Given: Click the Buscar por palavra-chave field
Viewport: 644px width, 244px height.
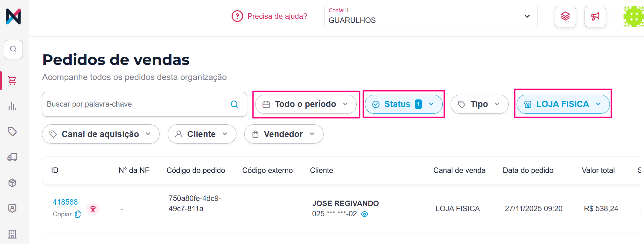Looking at the screenshot, I should point(144,104).
